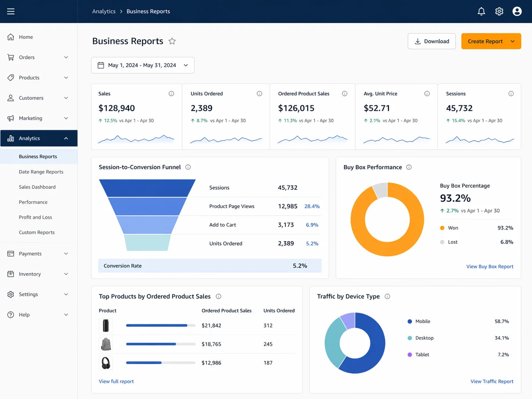Open Sales Dashboard
Screen dimensions: 532x399
point(37,187)
